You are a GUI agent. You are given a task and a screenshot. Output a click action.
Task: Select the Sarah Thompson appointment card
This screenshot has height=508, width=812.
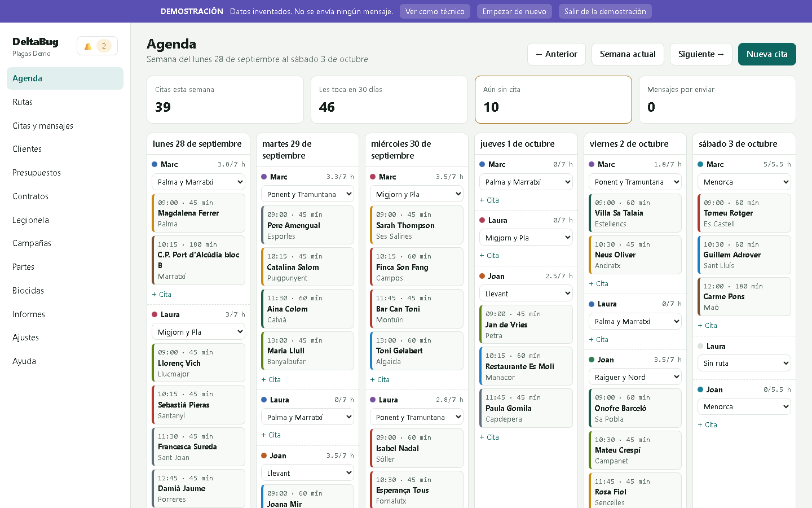[417, 225]
